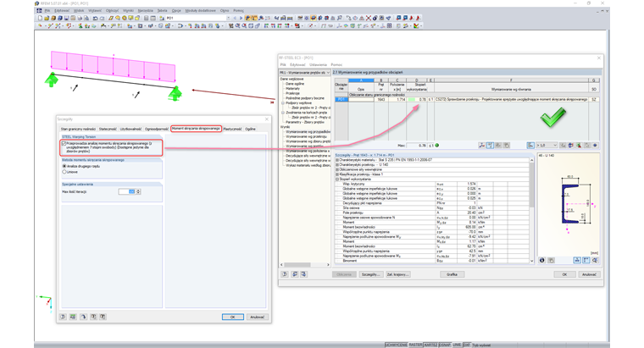Click details table vertical scrollbar down arrow
Image resolution: width=644 pixels, height=348 pixels.
tap(531, 261)
